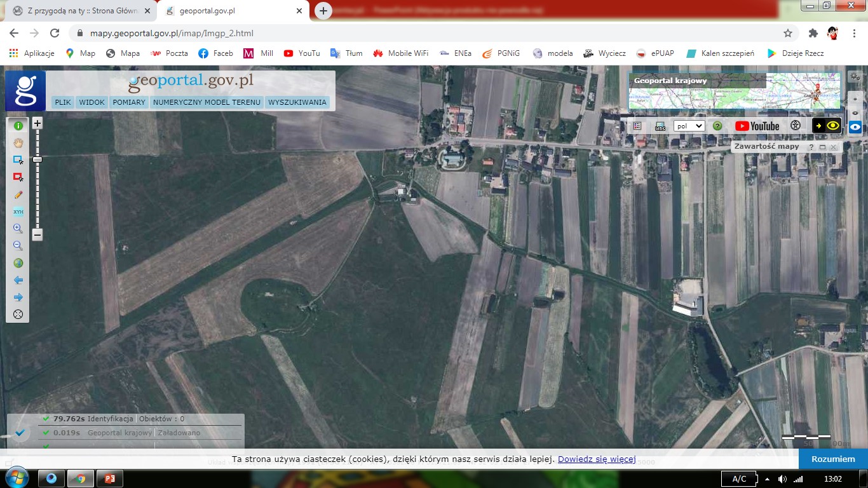Open the YouTube link
This screenshot has height=488, width=868.
(x=757, y=126)
